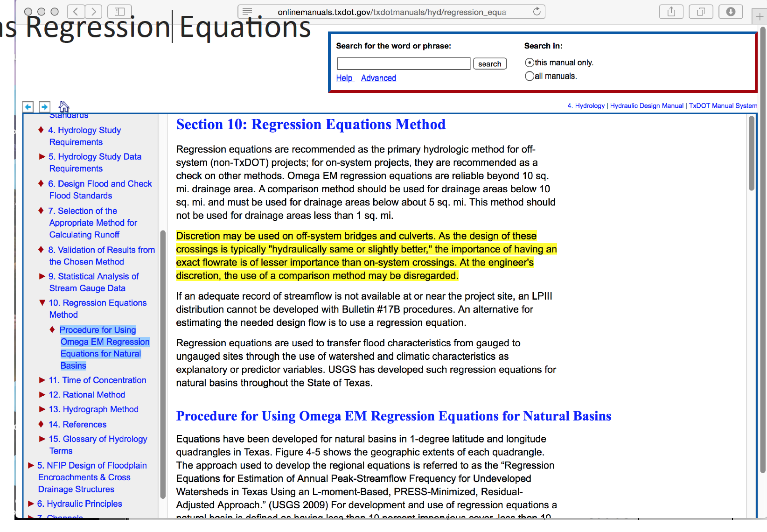This screenshot has width=767, height=532.
Task: Go to previous manual page arrow
Action: click(x=28, y=107)
